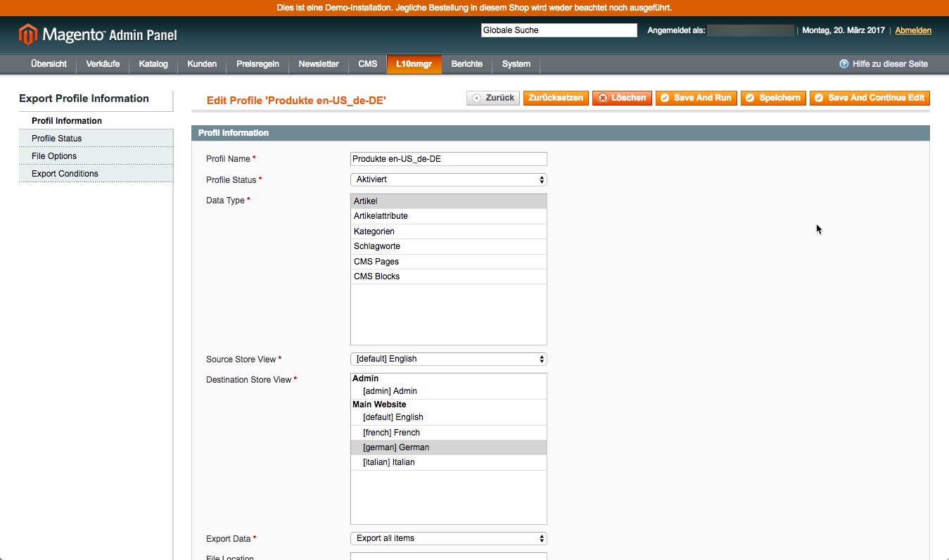Open the Export Data dropdown
The image size is (949, 560).
point(449,538)
